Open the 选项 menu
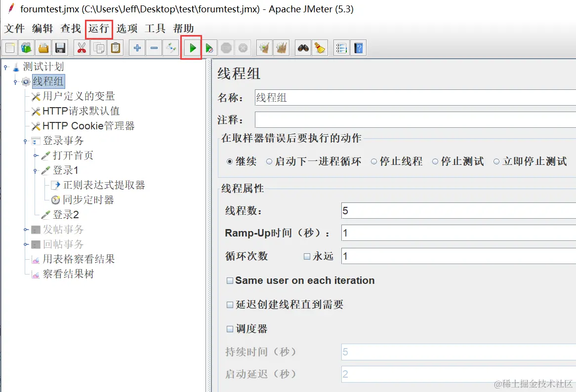 (127, 28)
